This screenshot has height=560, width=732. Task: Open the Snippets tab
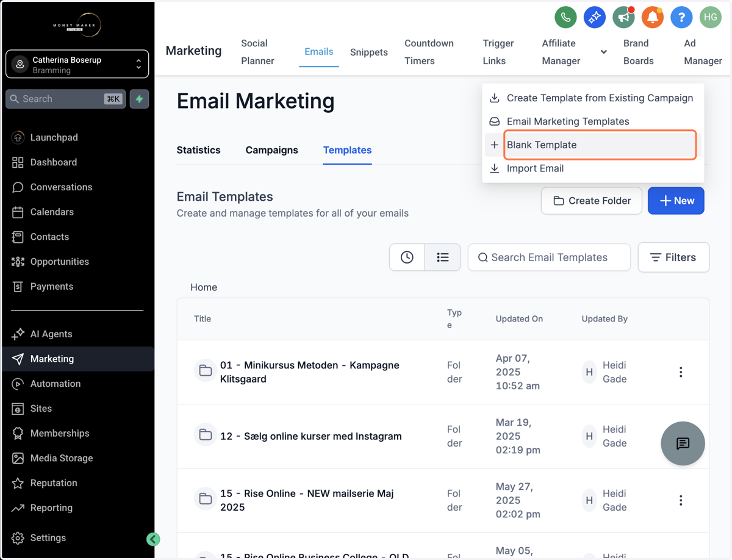click(369, 52)
